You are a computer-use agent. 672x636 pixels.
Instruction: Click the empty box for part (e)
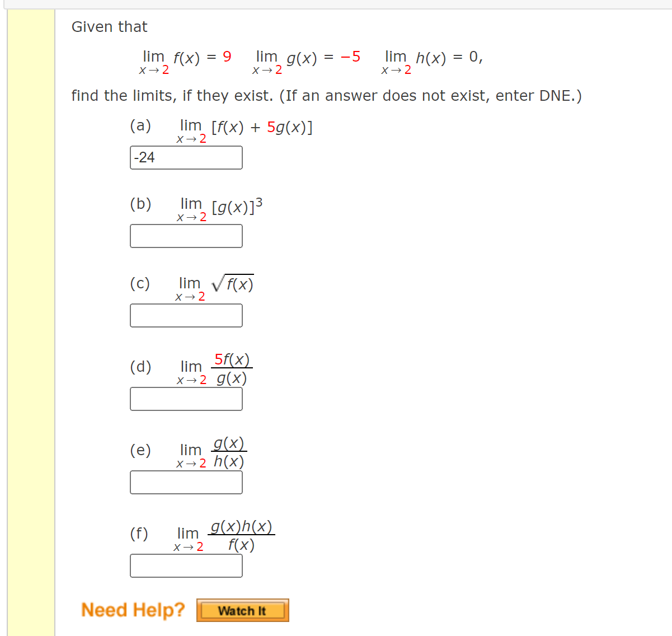[x=186, y=482]
